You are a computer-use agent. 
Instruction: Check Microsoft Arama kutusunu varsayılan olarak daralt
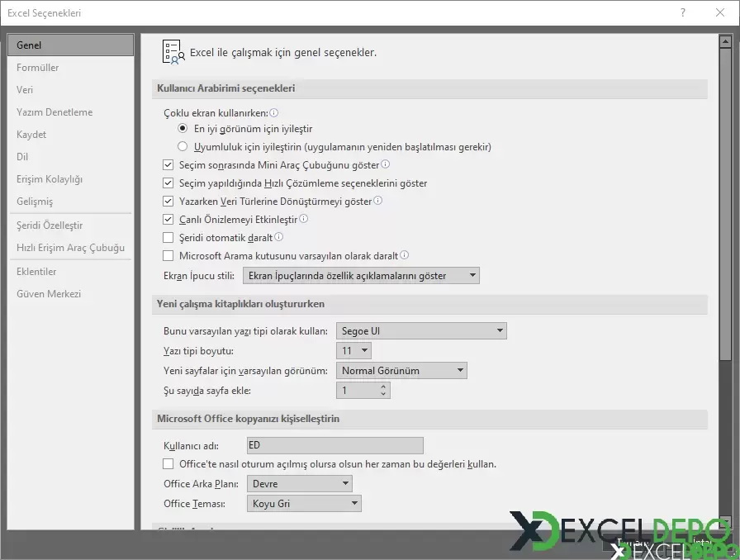pos(168,255)
